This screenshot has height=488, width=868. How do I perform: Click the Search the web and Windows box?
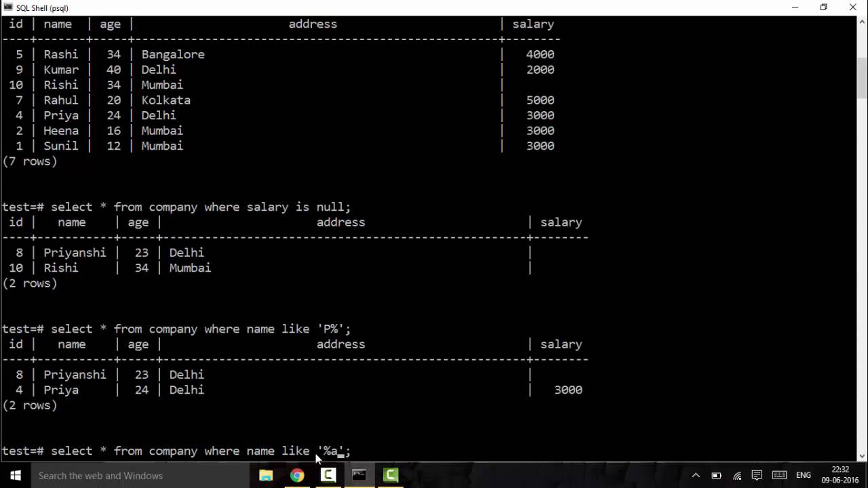coord(141,475)
